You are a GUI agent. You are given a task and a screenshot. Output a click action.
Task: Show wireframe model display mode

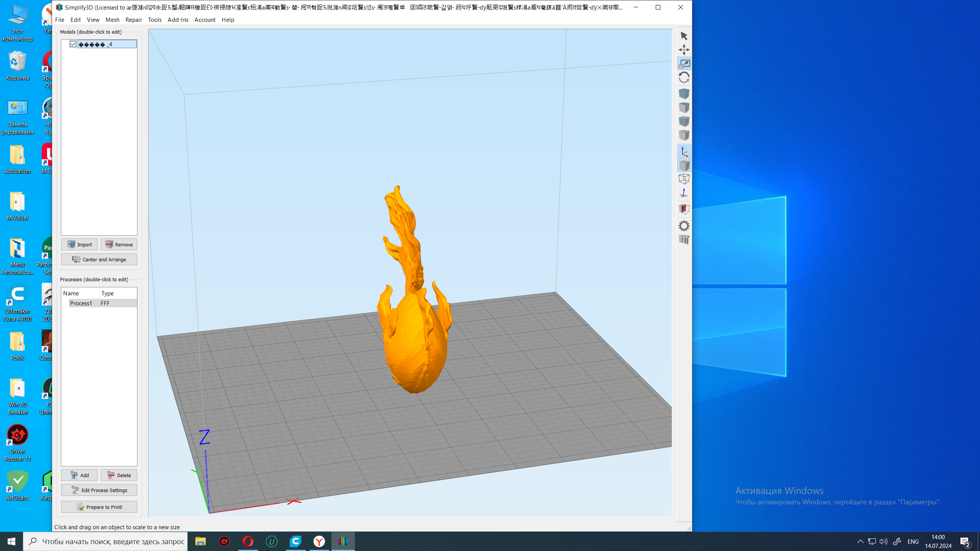684,179
